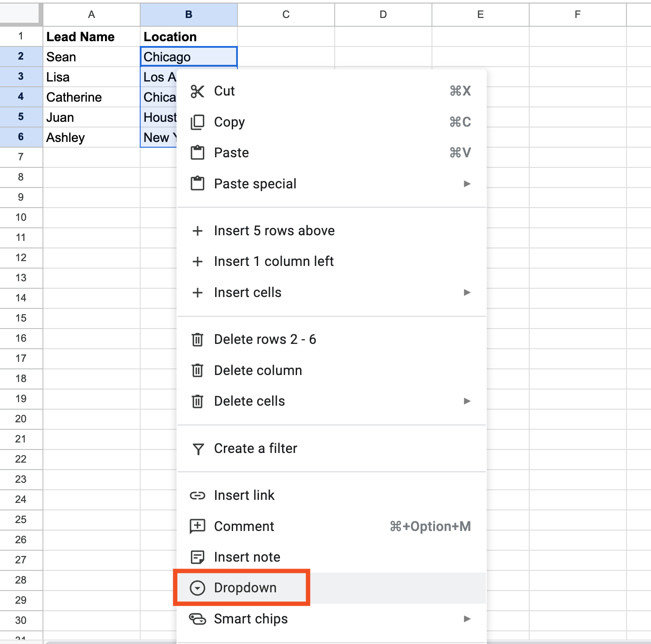Open the Smart chips submenu arrow
This screenshot has height=644, width=651.
click(467, 619)
